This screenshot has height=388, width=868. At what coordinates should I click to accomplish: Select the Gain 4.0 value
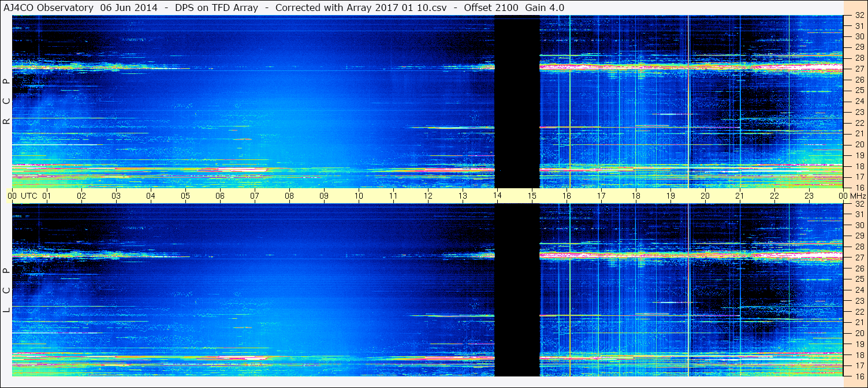click(546, 8)
